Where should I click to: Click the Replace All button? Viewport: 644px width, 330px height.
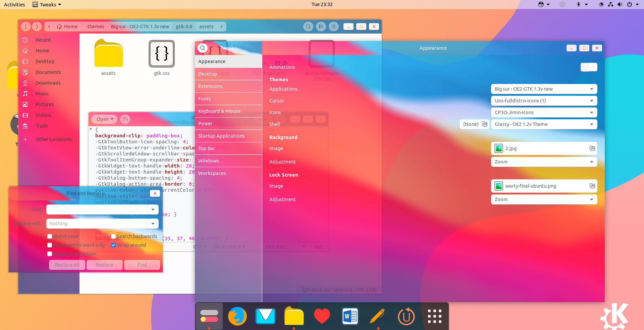[67, 265]
